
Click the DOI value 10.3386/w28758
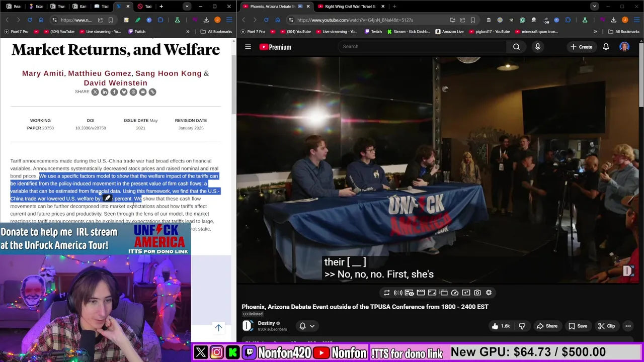pos(91,128)
